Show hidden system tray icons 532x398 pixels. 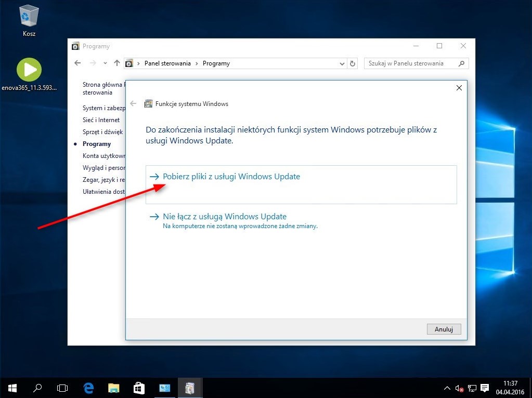pyautogui.click(x=447, y=388)
